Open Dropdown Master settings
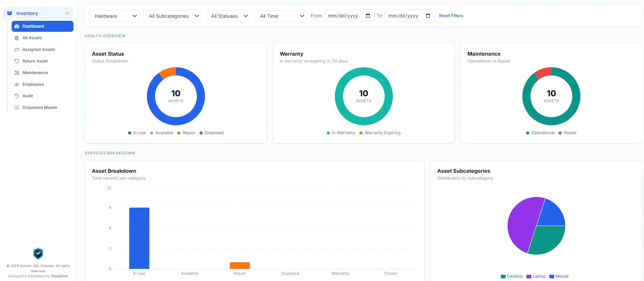Image resolution: width=644 pixels, height=281 pixels. coord(42,108)
